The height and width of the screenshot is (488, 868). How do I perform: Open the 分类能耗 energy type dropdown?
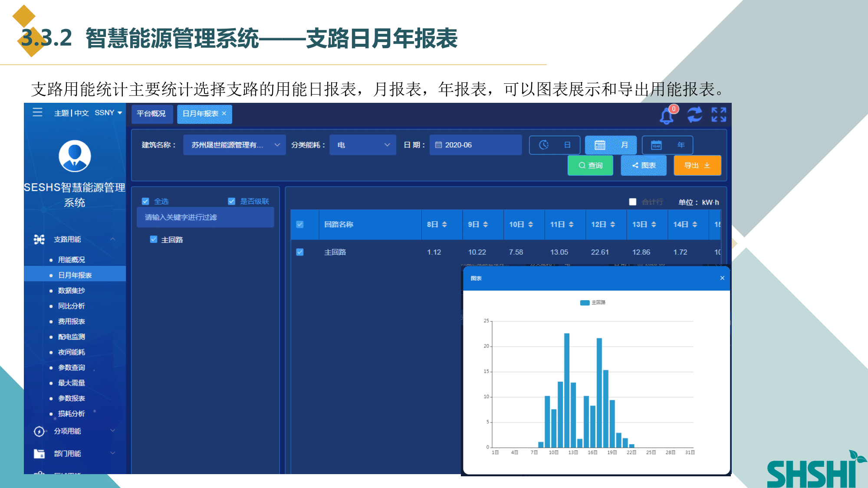pos(363,145)
